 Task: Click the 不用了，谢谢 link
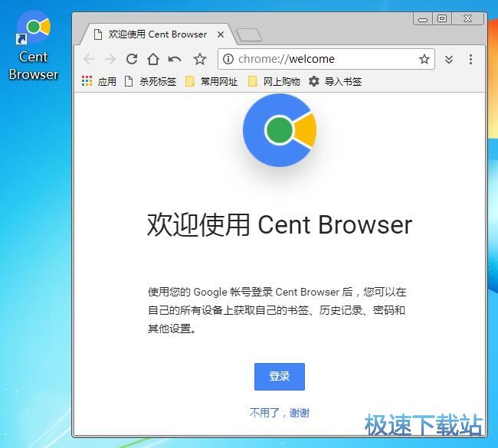click(x=280, y=413)
